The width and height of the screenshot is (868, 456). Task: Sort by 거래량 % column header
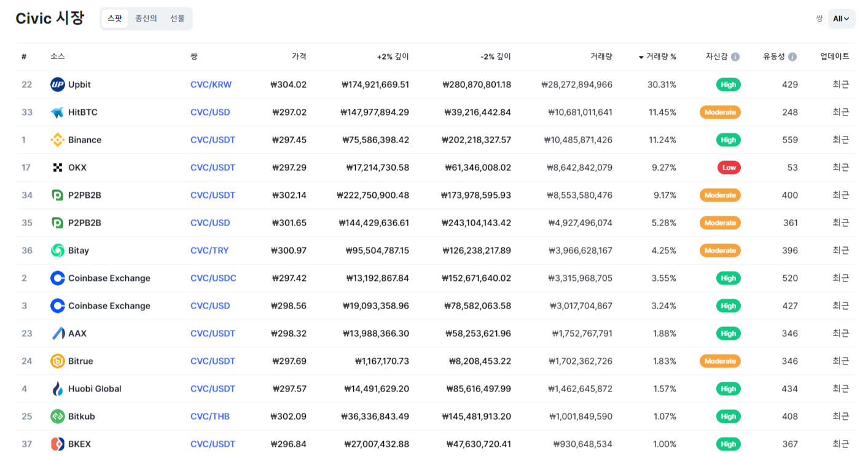click(x=657, y=57)
